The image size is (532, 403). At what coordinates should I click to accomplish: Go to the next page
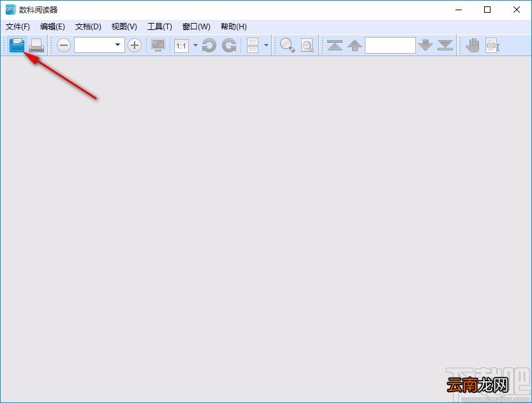(x=425, y=45)
